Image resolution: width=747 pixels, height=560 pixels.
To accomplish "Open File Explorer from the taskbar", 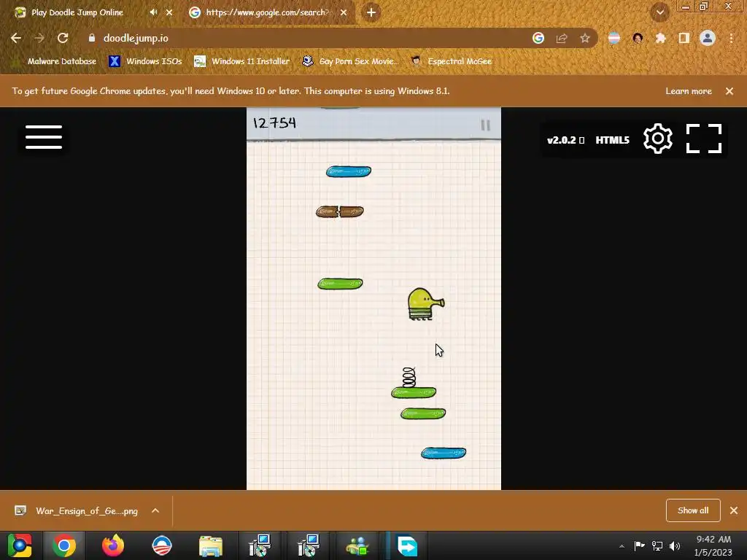I will [211, 545].
